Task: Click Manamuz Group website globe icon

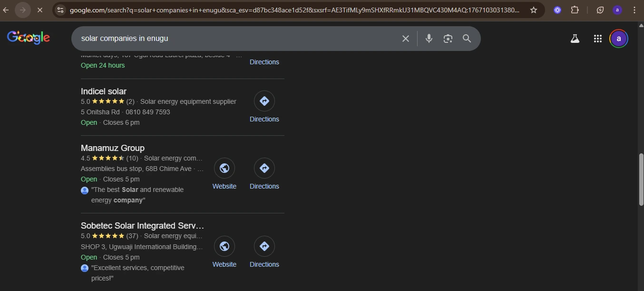Action: point(224,168)
